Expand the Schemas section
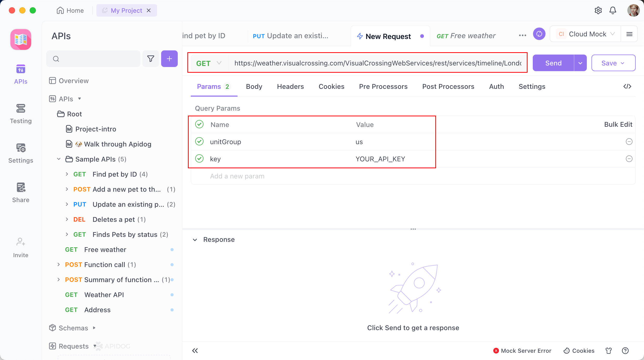 [x=94, y=328]
